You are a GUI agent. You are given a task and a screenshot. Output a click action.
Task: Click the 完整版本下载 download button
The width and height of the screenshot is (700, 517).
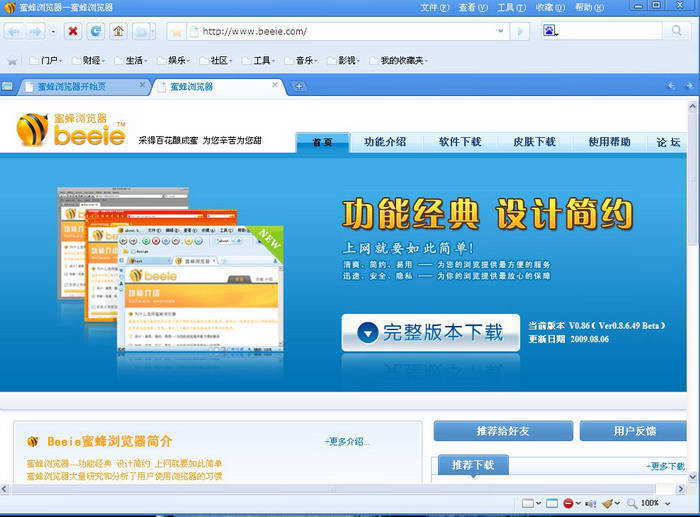point(431,333)
